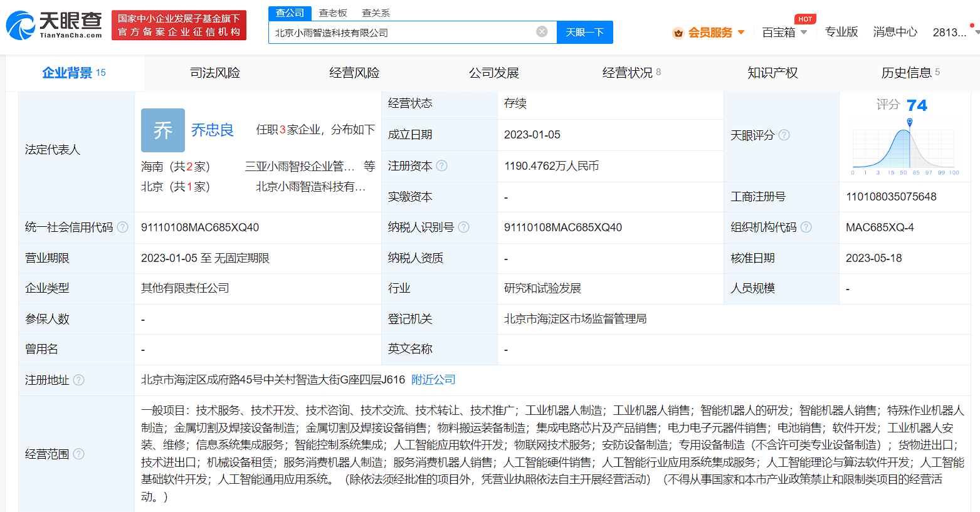Viewport: 980px width, 512px height.
Task: Open the 历史信息 tab
Action: pos(910,73)
